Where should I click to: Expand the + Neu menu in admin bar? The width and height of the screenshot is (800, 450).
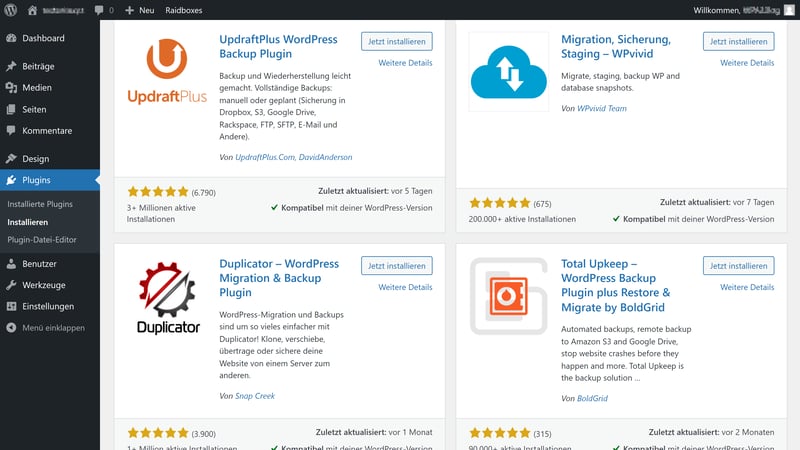[140, 9]
